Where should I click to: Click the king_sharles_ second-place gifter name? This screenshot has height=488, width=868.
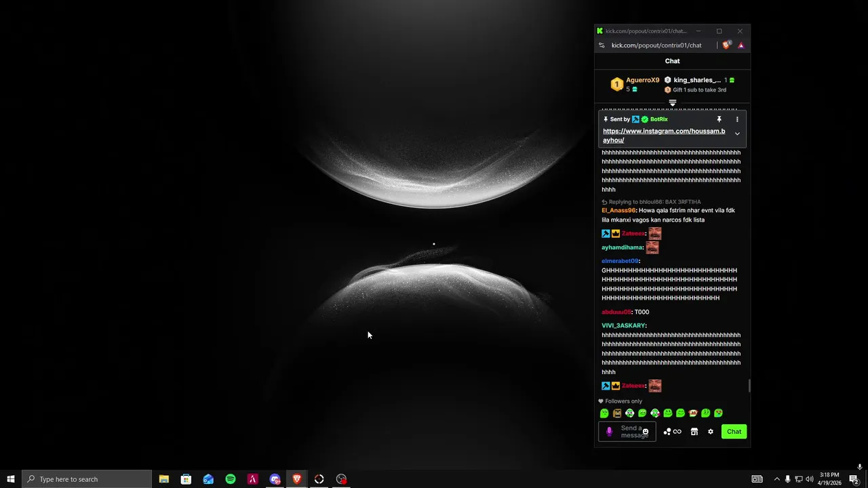point(697,80)
